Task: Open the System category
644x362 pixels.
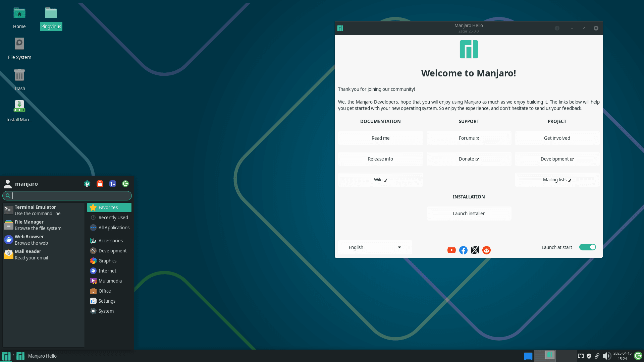Action: point(109,311)
